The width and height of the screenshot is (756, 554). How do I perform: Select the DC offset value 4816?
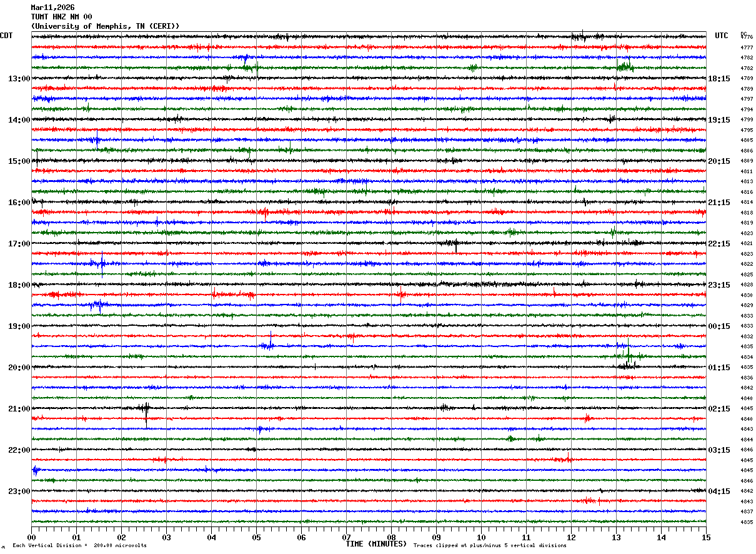click(747, 192)
